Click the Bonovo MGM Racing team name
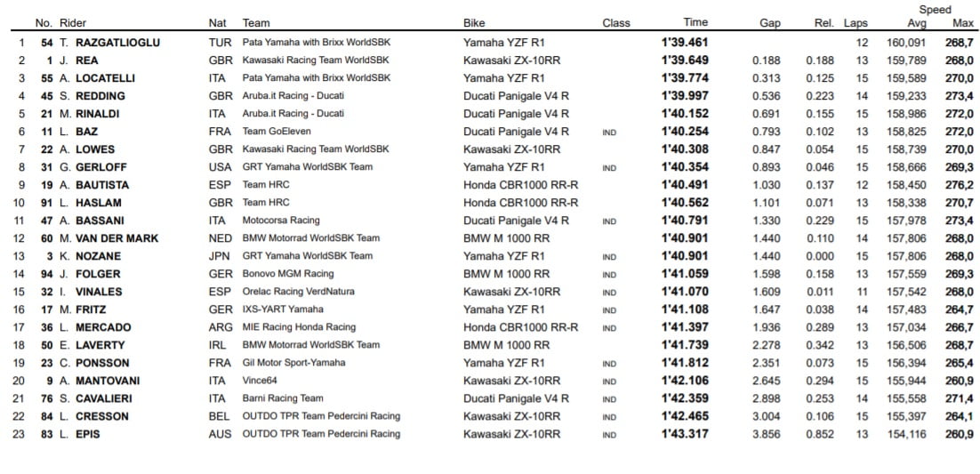 (288, 274)
